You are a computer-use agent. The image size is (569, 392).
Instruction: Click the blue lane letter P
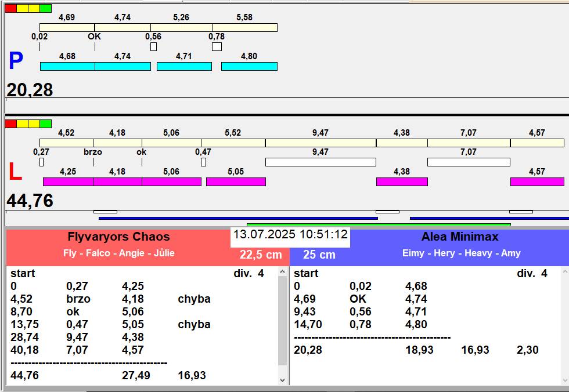pyautogui.click(x=16, y=60)
